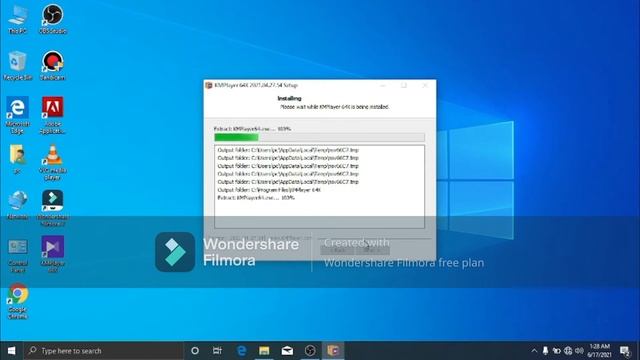Select the Network desktop icon
The height and width of the screenshot is (360, 640).
pyautogui.click(x=18, y=205)
